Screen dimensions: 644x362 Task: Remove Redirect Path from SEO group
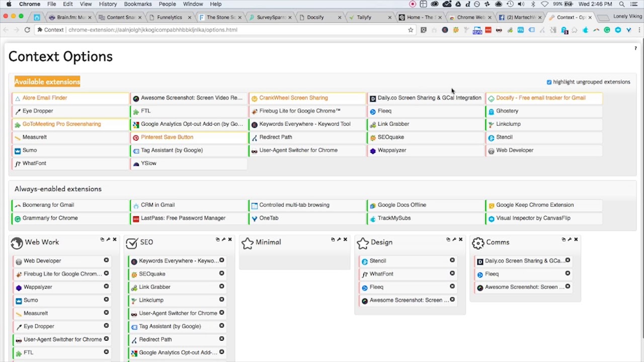point(221,339)
